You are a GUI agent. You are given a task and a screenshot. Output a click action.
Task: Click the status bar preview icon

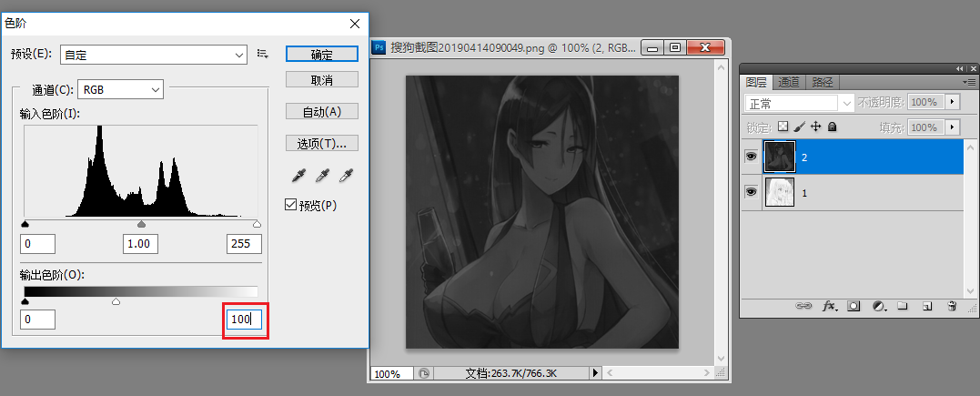click(x=424, y=373)
